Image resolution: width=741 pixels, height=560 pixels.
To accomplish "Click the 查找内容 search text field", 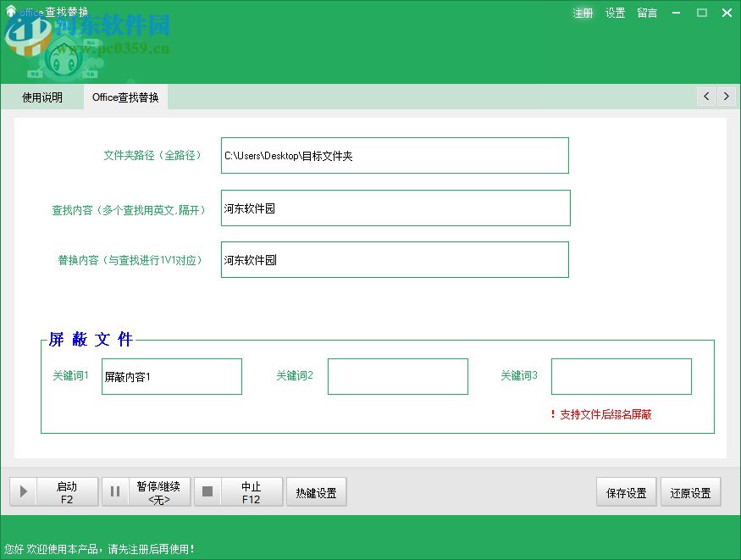I will point(394,208).
